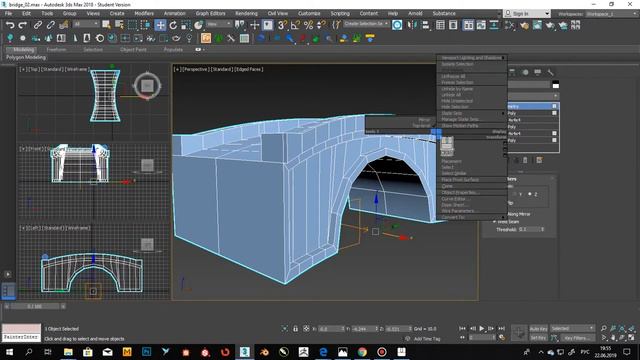
Task: Switch to the Freeform ribbon tab
Action: 56,50
